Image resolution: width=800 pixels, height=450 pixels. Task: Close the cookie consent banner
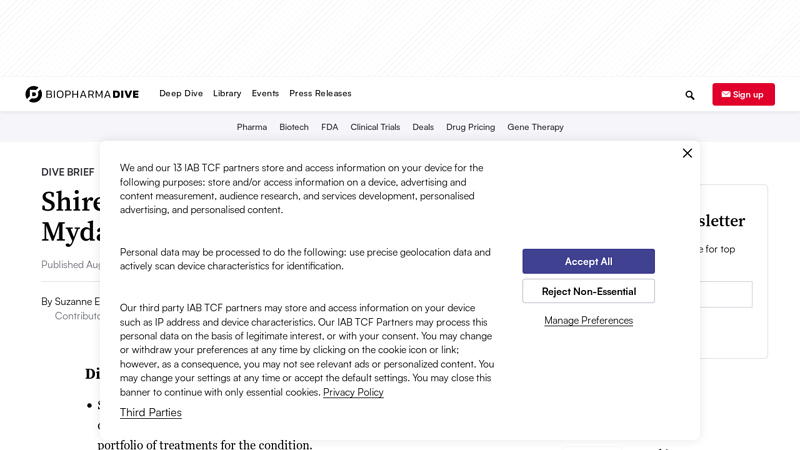point(687,153)
